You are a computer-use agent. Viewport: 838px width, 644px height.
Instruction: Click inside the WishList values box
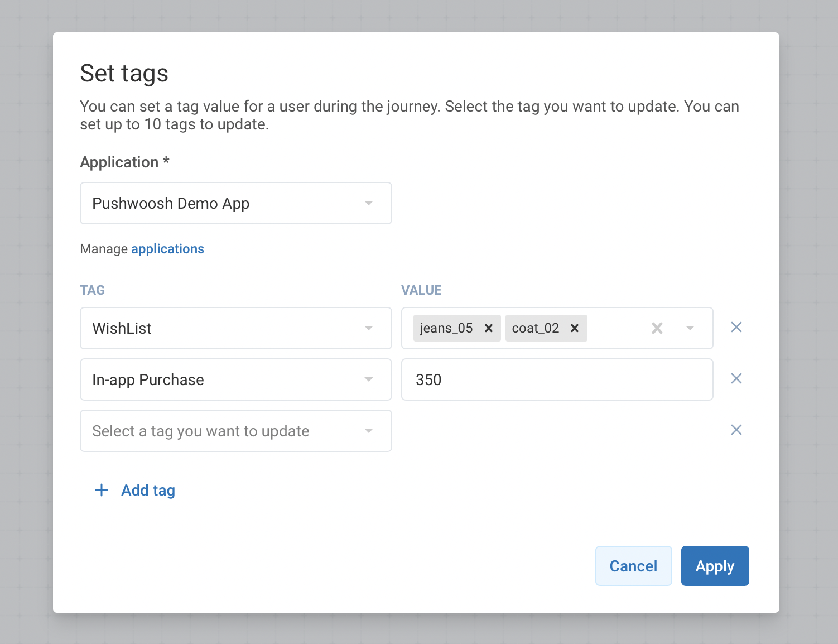(x=617, y=328)
